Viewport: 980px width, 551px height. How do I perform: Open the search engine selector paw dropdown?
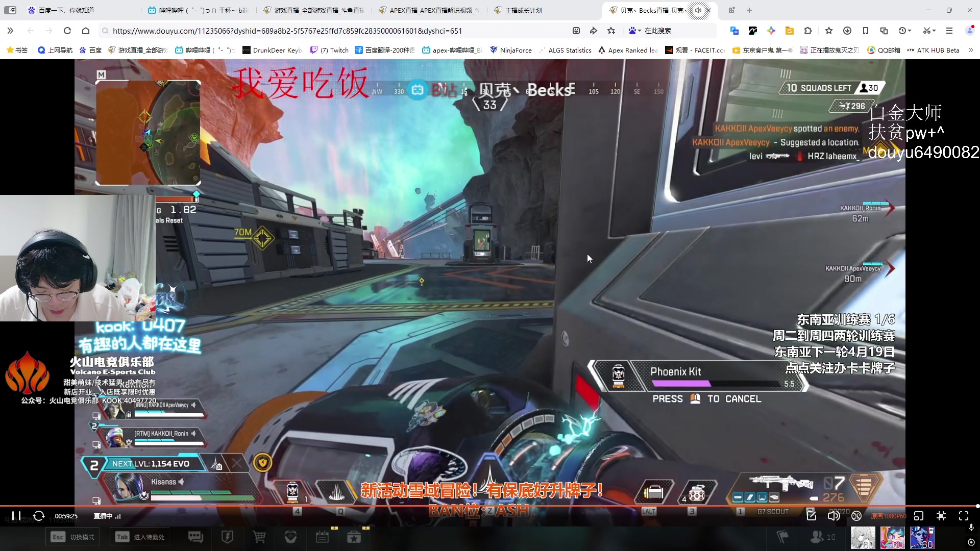click(x=634, y=31)
